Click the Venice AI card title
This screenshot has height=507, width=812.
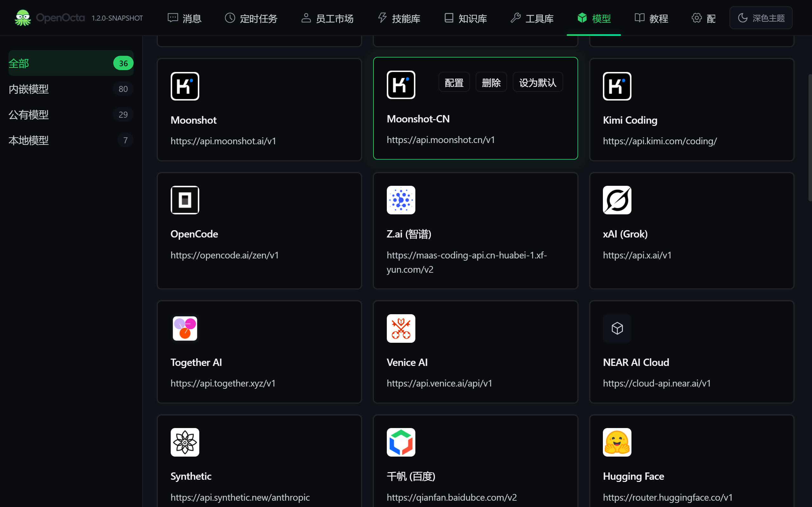point(407,362)
